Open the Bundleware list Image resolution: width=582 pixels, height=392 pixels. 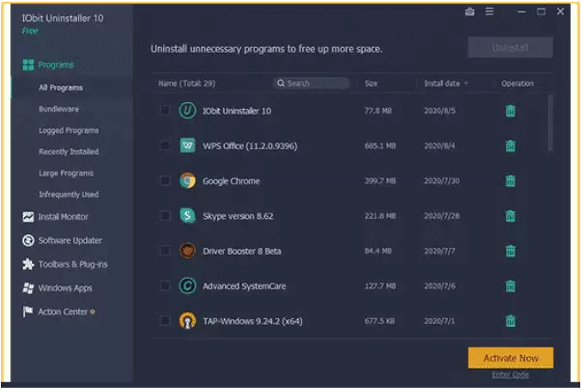click(x=59, y=110)
